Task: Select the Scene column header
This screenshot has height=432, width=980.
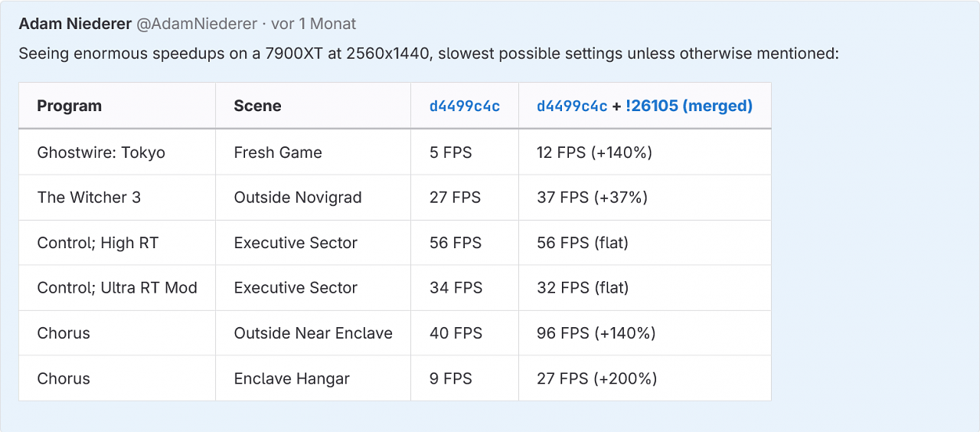Action: tap(313, 106)
